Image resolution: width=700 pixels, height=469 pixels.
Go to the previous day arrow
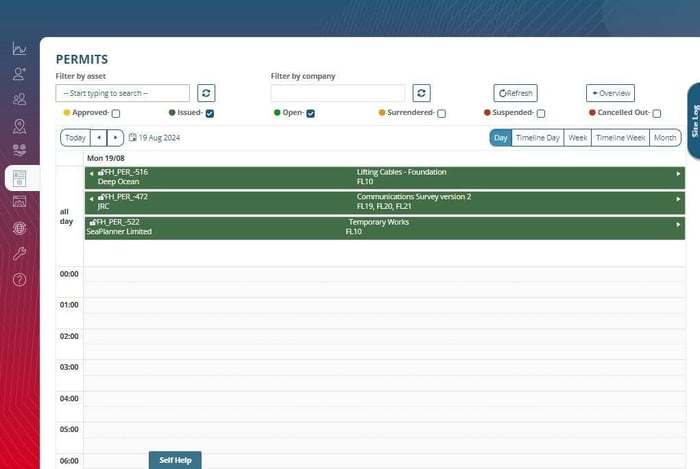pyautogui.click(x=99, y=137)
